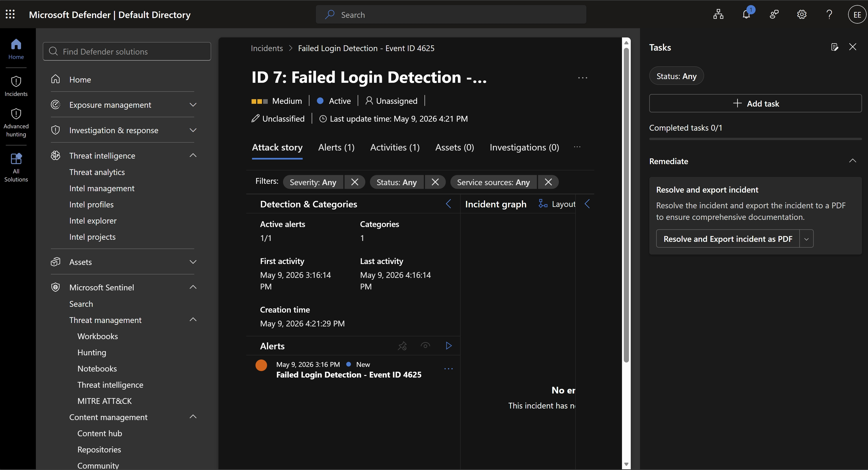Open Incidents shield icon in left rail
This screenshot has height=470, width=868.
pyautogui.click(x=16, y=86)
